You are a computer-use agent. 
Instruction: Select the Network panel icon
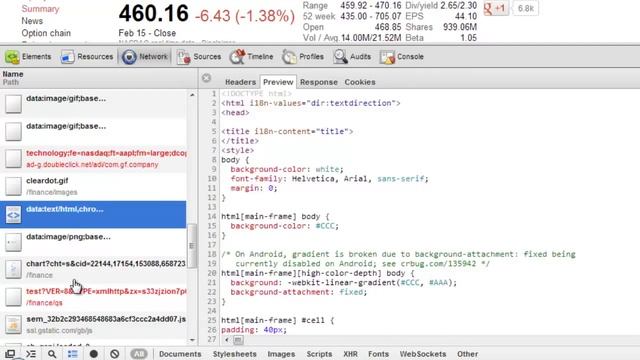pyautogui.click(x=129, y=57)
